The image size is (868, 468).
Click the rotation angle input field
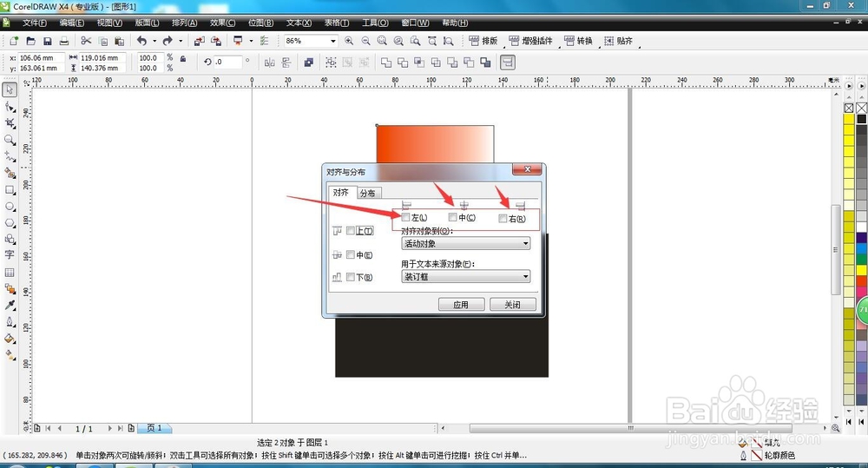pyautogui.click(x=228, y=62)
